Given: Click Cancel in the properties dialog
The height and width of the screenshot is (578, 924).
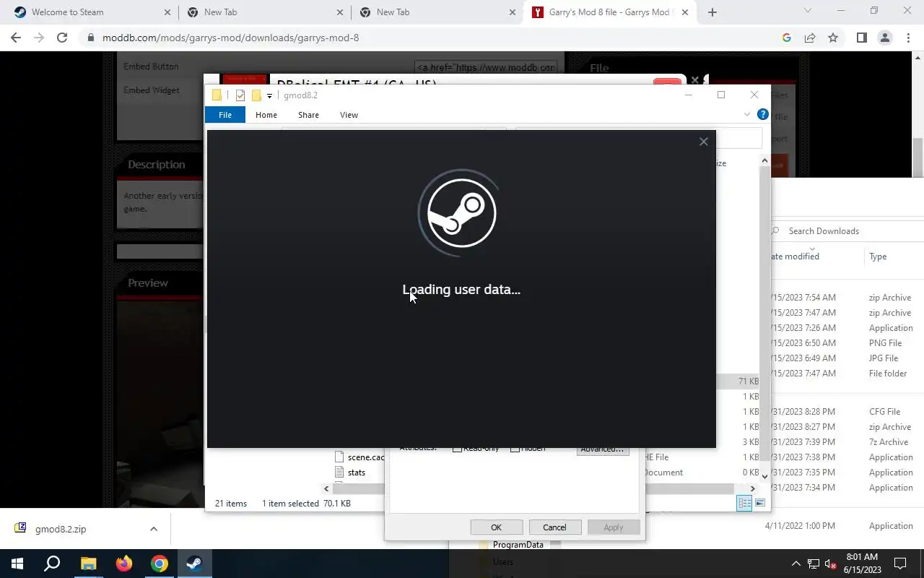Looking at the screenshot, I should tap(554, 527).
